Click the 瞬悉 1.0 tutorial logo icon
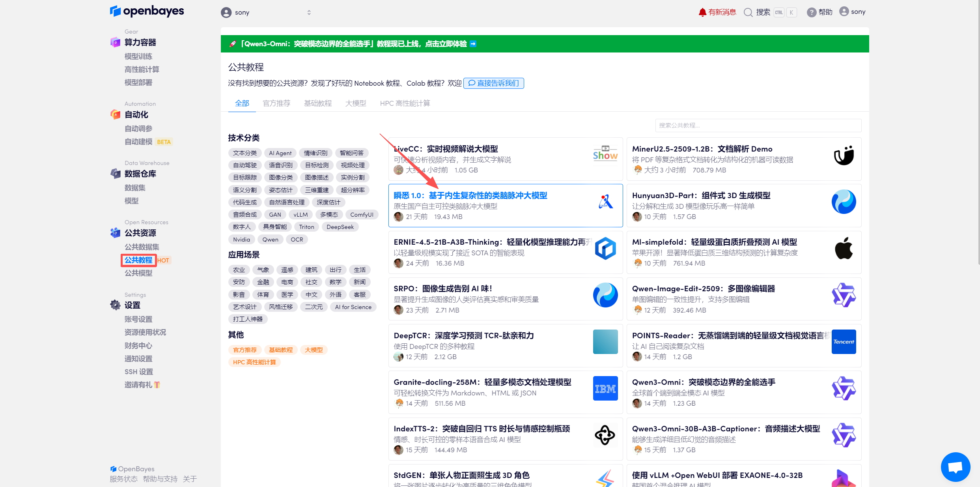Image resolution: width=980 pixels, height=487 pixels. coord(605,202)
